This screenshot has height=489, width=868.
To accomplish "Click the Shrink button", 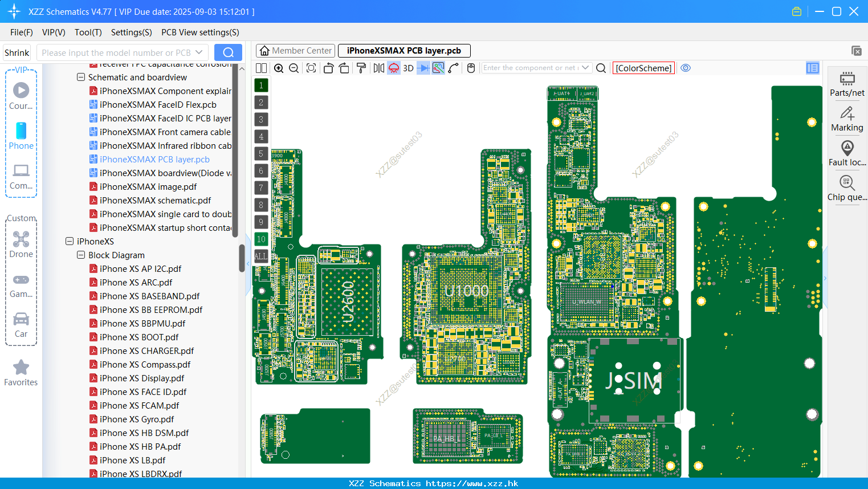I will tap(17, 53).
